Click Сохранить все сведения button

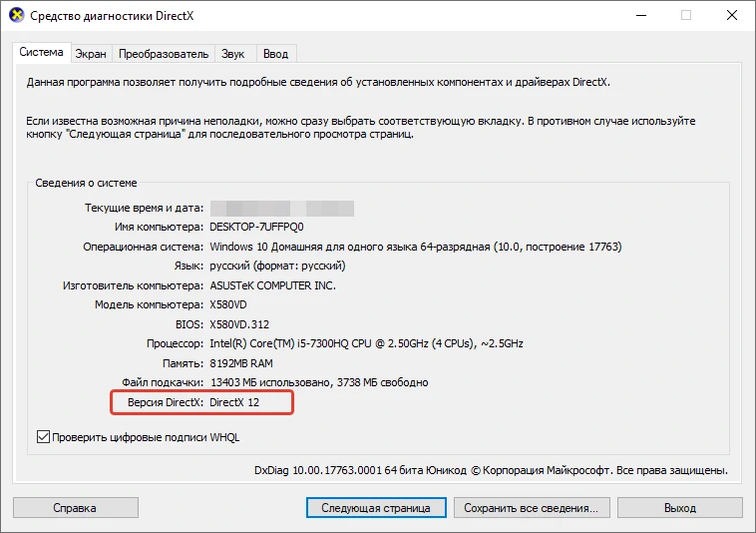[x=532, y=508]
